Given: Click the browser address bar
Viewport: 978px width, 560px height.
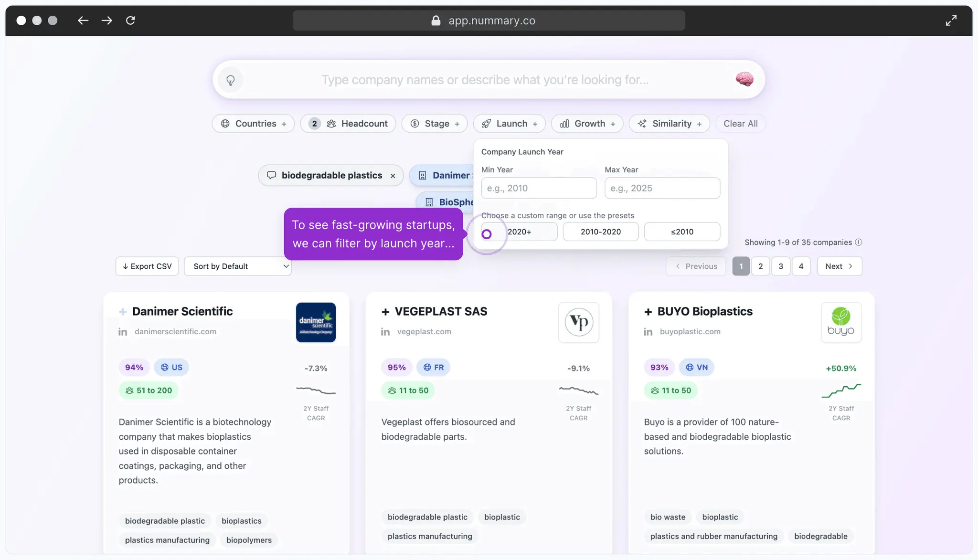Looking at the screenshot, I should coord(489,21).
